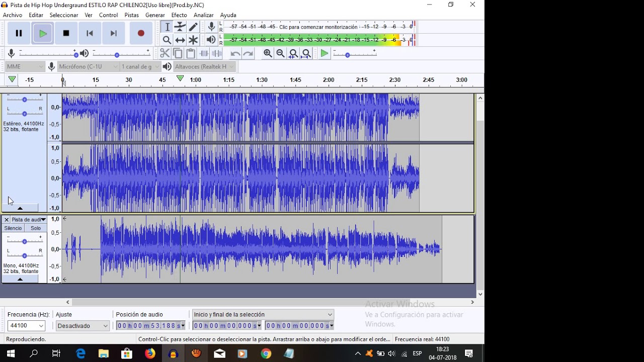Click the playback speed slider
Image resolution: width=644 pixels, height=362 pixels.
(x=354, y=54)
